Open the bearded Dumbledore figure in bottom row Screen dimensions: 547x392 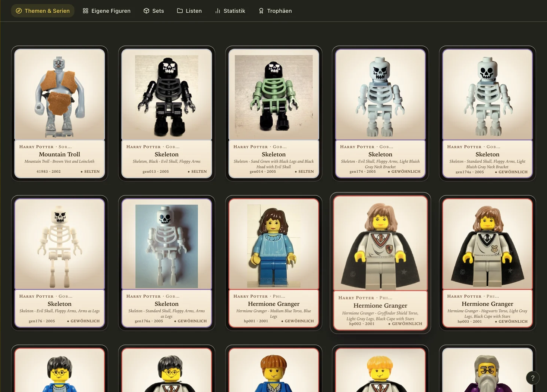tap(487, 370)
